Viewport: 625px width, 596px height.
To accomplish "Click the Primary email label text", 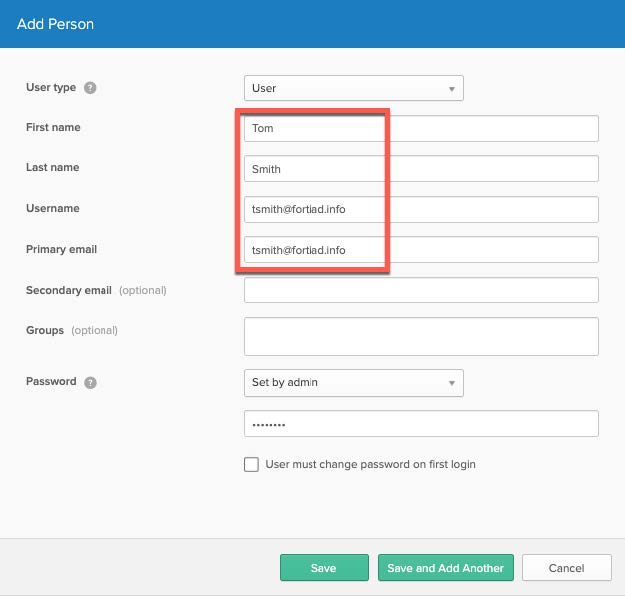I will click(61, 249).
